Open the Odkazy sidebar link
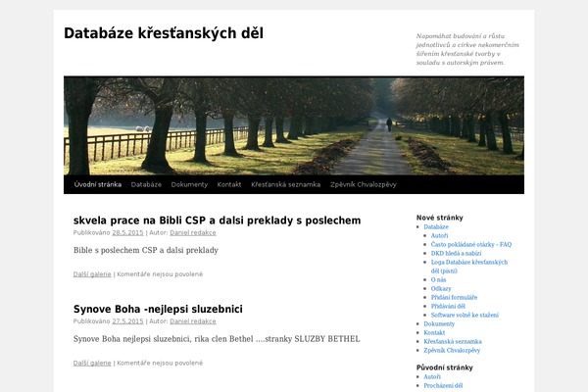The image size is (588, 392). 441,288
